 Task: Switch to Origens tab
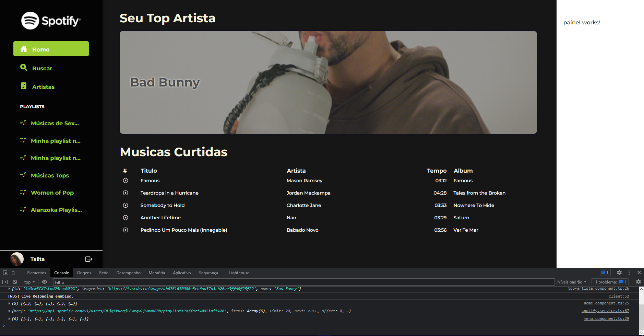[x=84, y=273]
